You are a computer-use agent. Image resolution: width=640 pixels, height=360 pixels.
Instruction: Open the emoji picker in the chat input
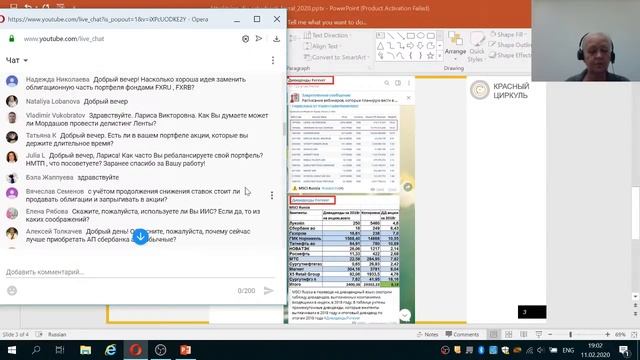coord(12,290)
